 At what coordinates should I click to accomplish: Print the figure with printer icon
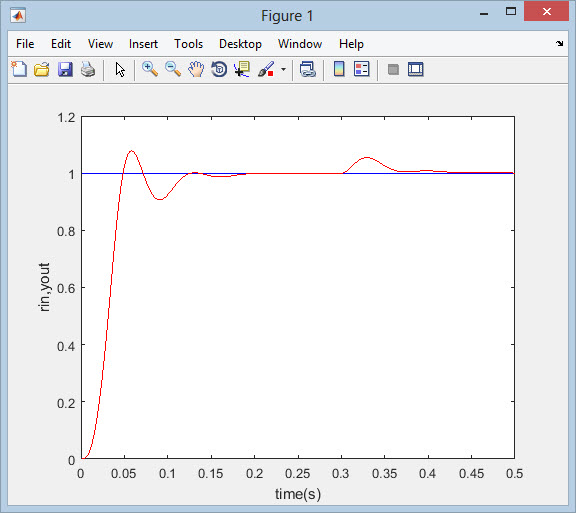coord(88,69)
